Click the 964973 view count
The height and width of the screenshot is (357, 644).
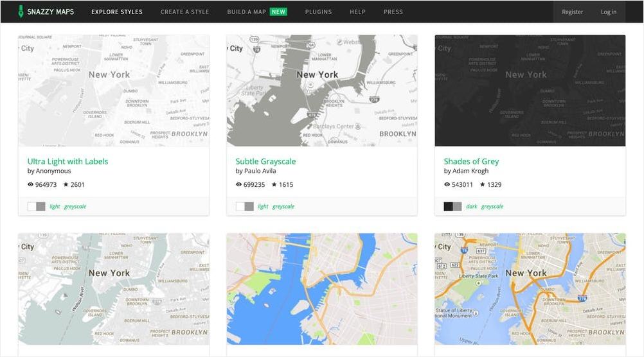point(46,185)
